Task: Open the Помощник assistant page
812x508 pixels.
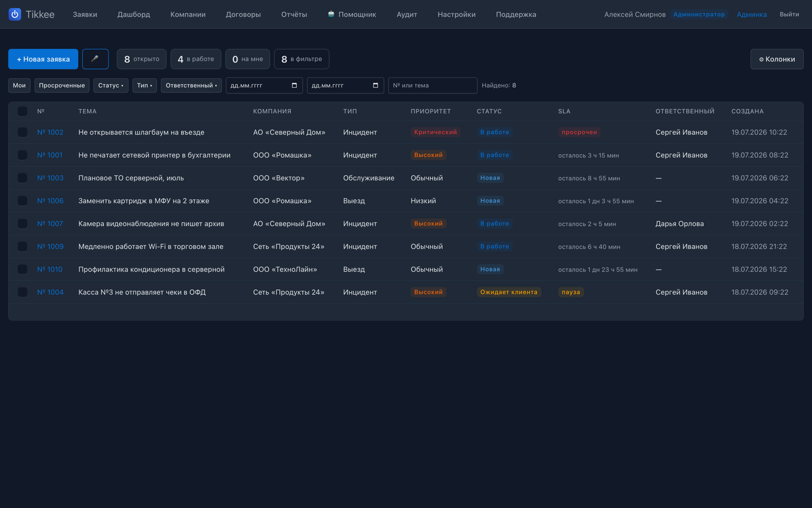Action: point(352,14)
